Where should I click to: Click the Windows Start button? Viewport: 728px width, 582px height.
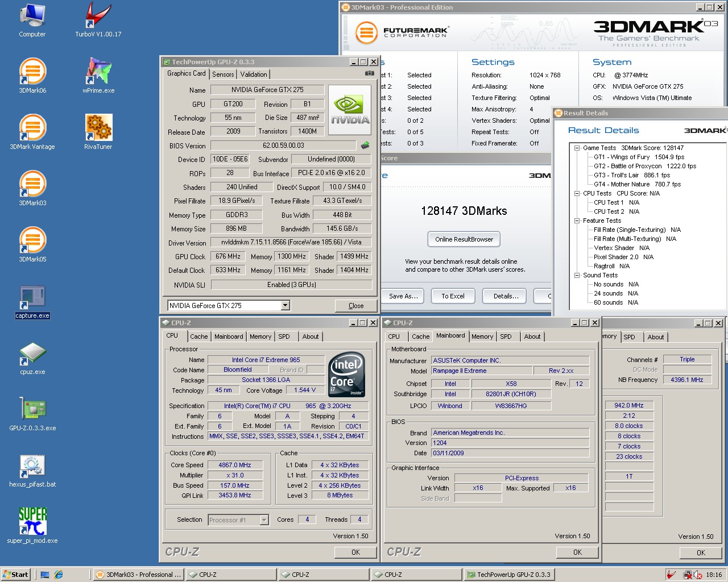tap(15, 575)
